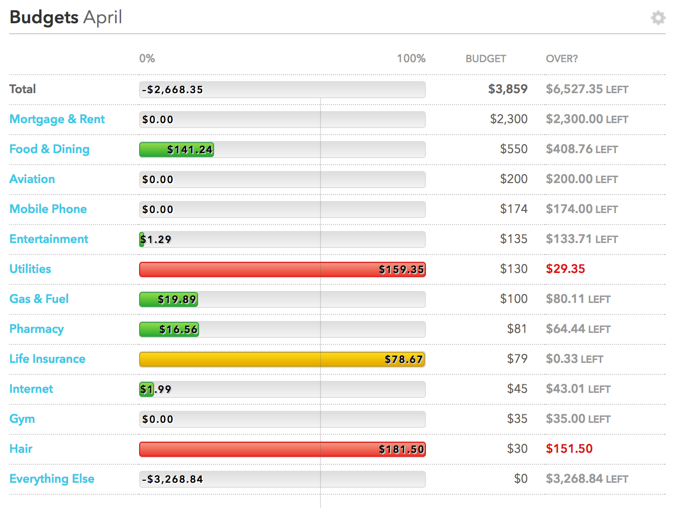The height and width of the screenshot is (508, 677).
Task: Click the Total row label
Action: pos(22,89)
